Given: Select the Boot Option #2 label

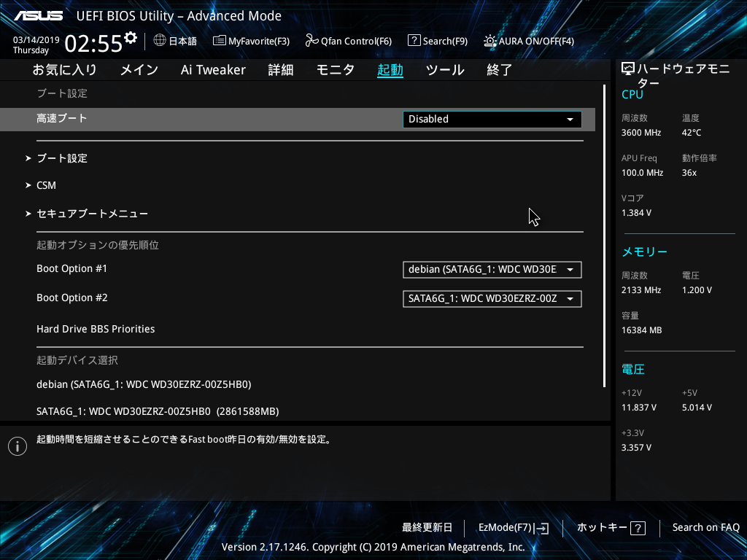Looking at the screenshot, I should click(72, 297).
